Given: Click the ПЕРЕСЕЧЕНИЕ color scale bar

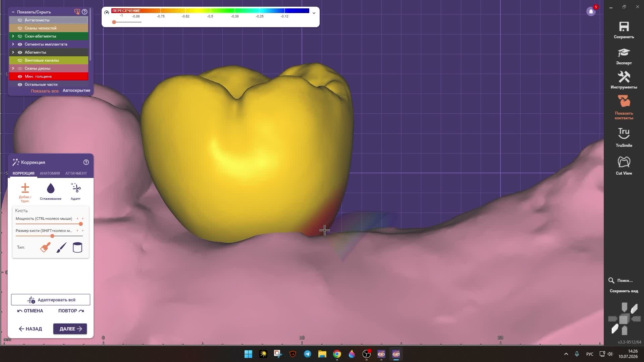Looking at the screenshot, I should click(210, 11).
